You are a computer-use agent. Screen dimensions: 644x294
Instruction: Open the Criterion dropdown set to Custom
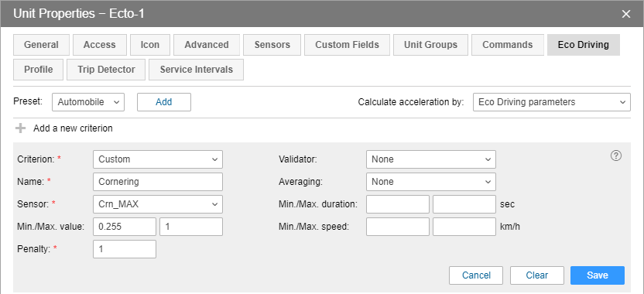tap(158, 159)
